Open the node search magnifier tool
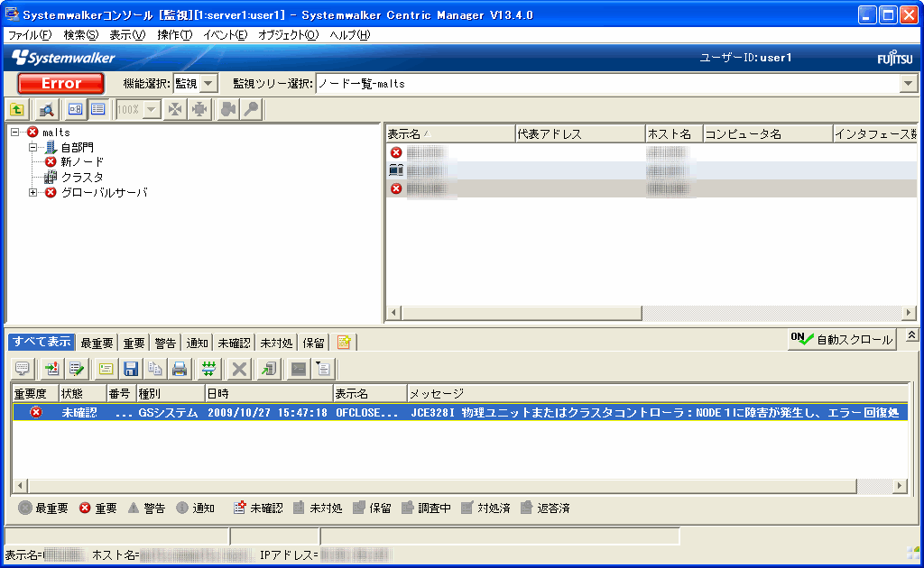This screenshot has height=568, width=924. pos(46,109)
